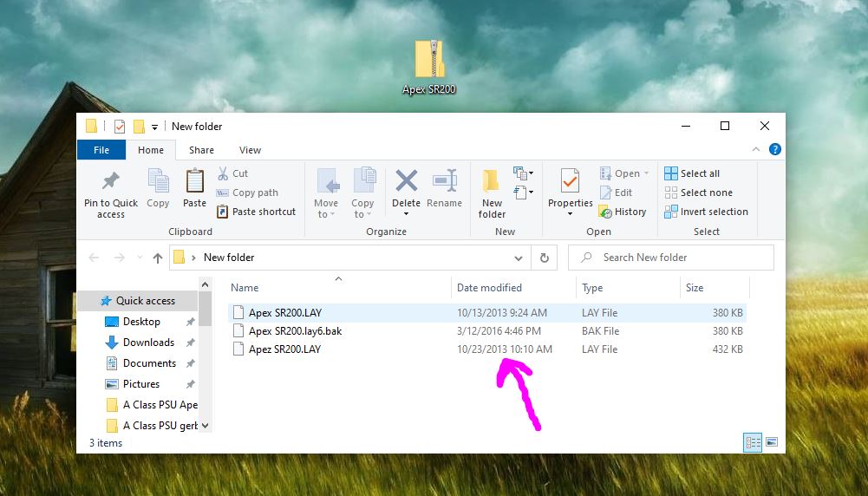This screenshot has height=496, width=868.
Task: Click the Cut scissors icon
Action: coord(223,173)
